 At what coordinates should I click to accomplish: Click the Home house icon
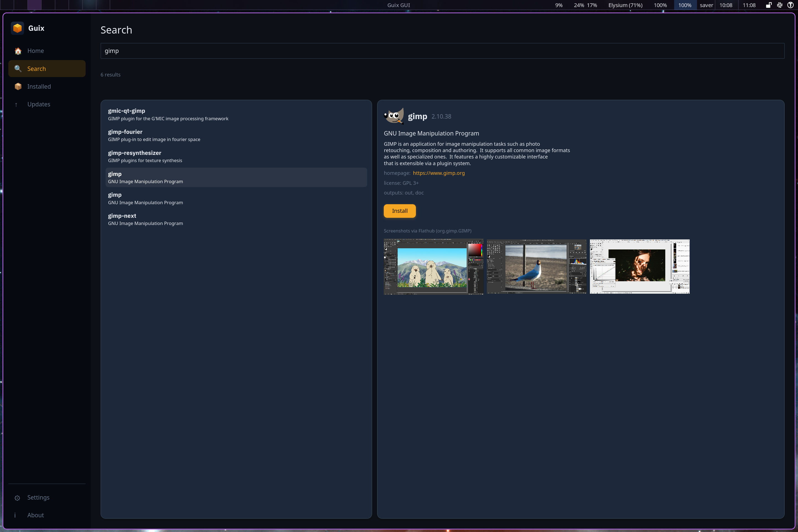[x=18, y=51]
